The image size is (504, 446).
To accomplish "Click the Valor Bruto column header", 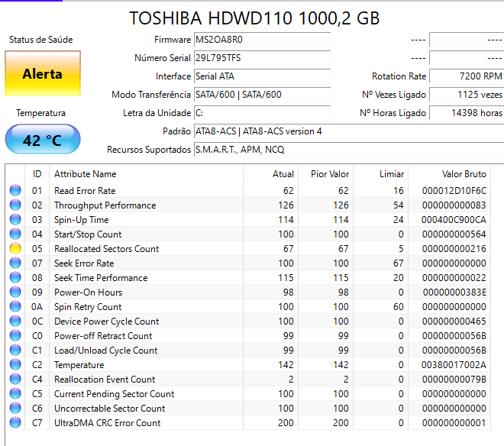I will [x=449, y=174].
